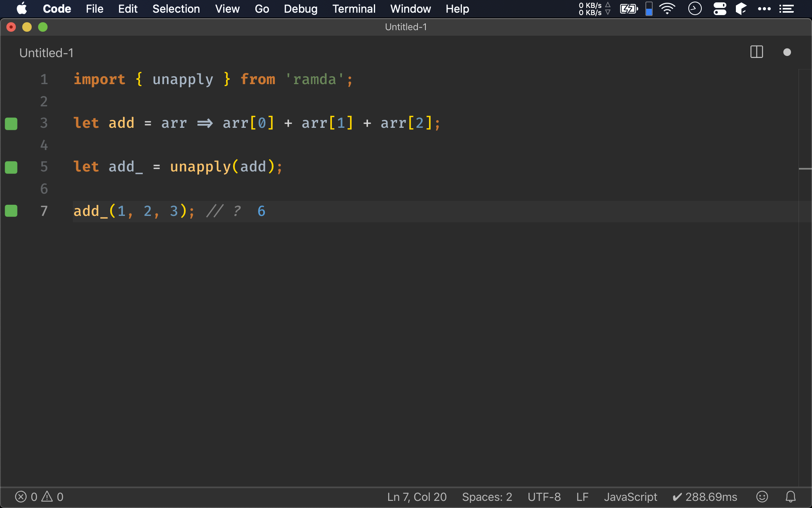Open the View menu
This screenshot has width=812, height=508.
coord(227,9)
